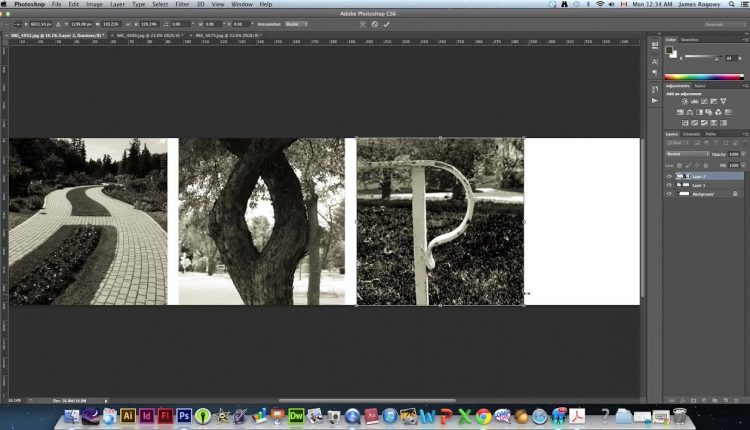Open the Normal blend mode dropdown
The image size is (750, 430).
point(687,154)
